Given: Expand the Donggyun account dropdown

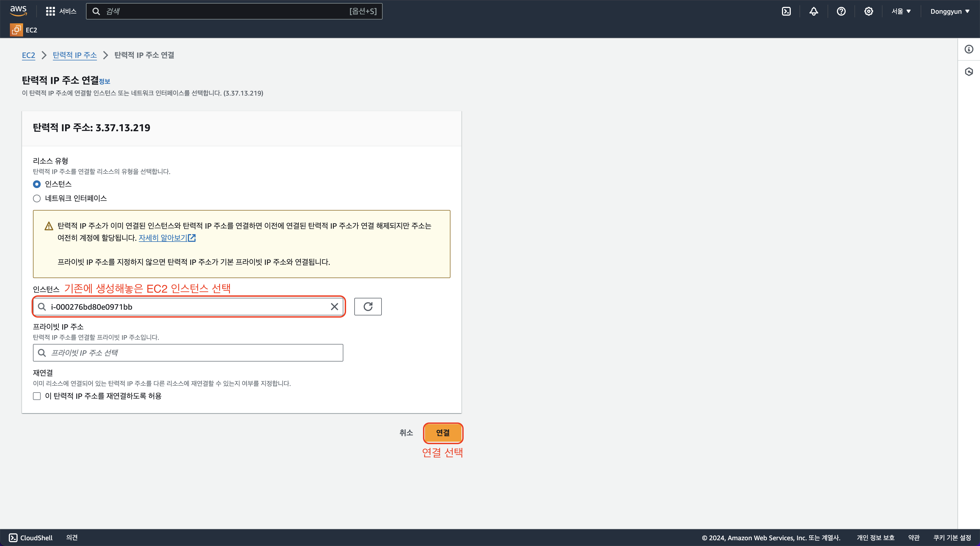Looking at the screenshot, I should coord(950,12).
